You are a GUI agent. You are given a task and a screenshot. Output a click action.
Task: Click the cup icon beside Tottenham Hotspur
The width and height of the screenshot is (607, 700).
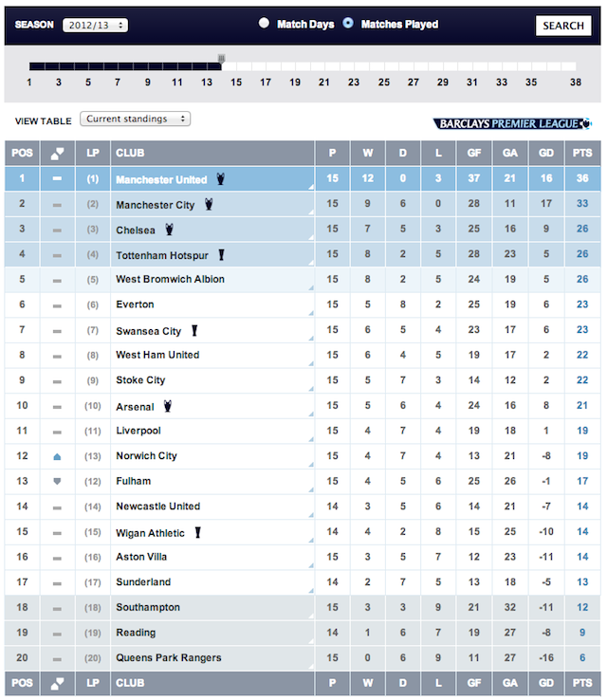221,255
